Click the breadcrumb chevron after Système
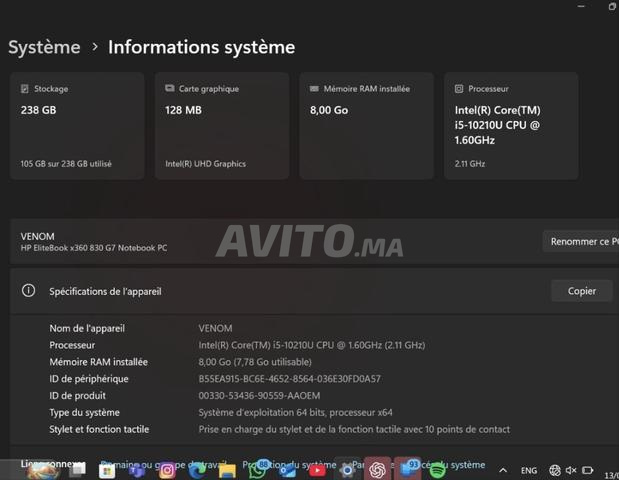Screen dimensions: 619x480 95,47
